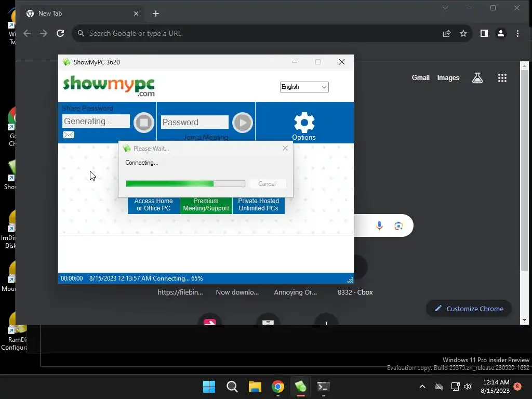This screenshot has height=399, width=532.
Task: Search by image with Google Lens
Action: coord(398,225)
